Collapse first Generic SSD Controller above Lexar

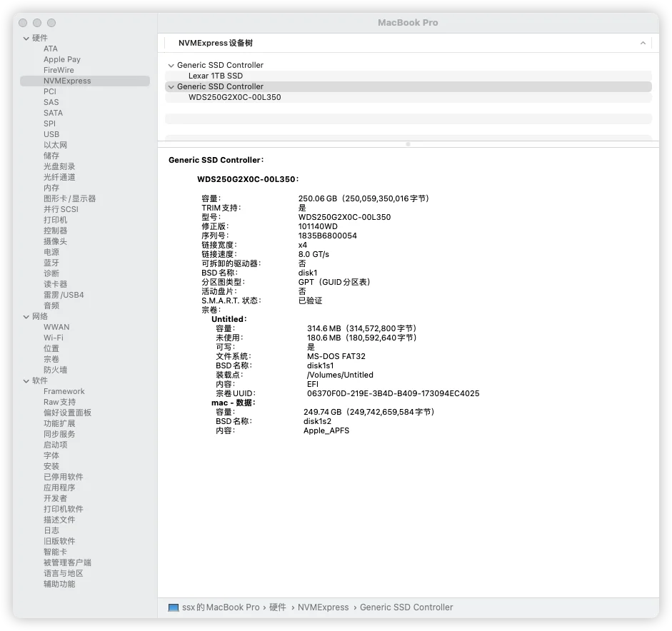coord(171,66)
